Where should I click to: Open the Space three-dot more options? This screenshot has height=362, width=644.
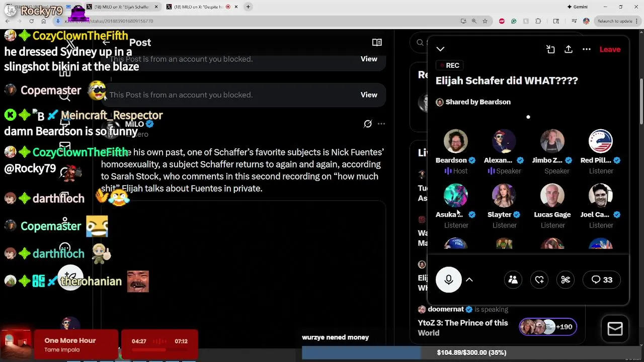pos(587,49)
